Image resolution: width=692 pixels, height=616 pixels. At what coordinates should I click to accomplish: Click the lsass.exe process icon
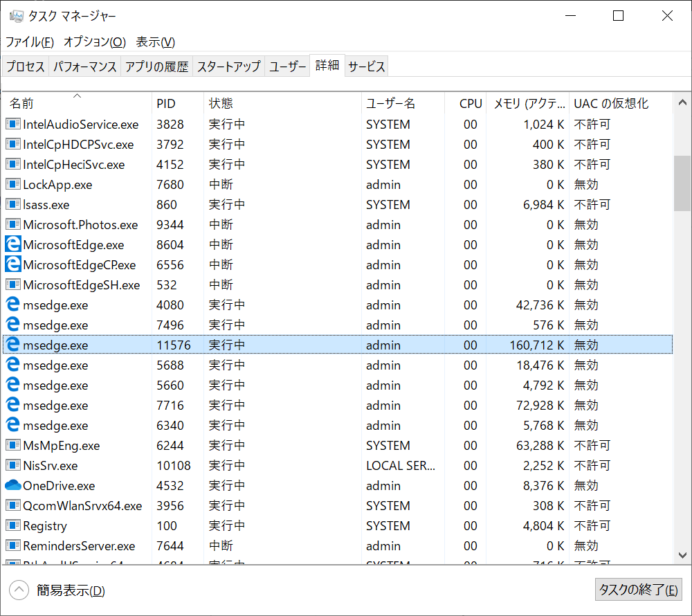click(x=12, y=204)
